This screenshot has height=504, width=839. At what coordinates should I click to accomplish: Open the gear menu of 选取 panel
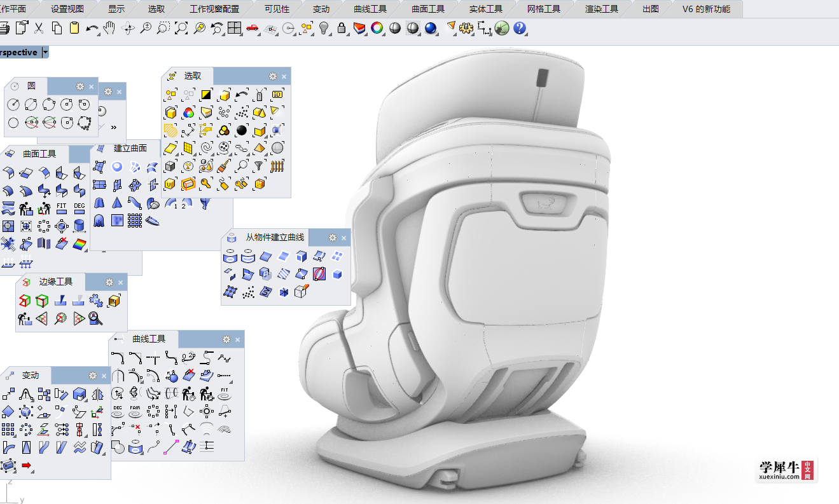tap(273, 76)
